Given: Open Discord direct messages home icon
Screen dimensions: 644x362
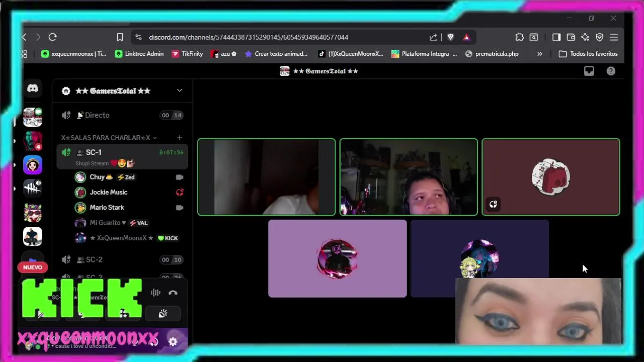Looking at the screenshot, I should pyautogui.click(x=33, y=88).
